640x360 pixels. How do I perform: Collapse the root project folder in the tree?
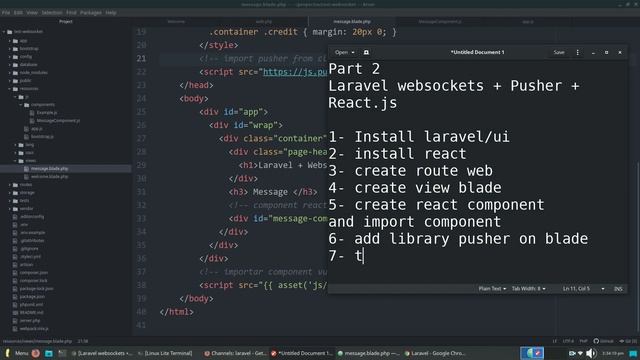click(x=4, y=32)
